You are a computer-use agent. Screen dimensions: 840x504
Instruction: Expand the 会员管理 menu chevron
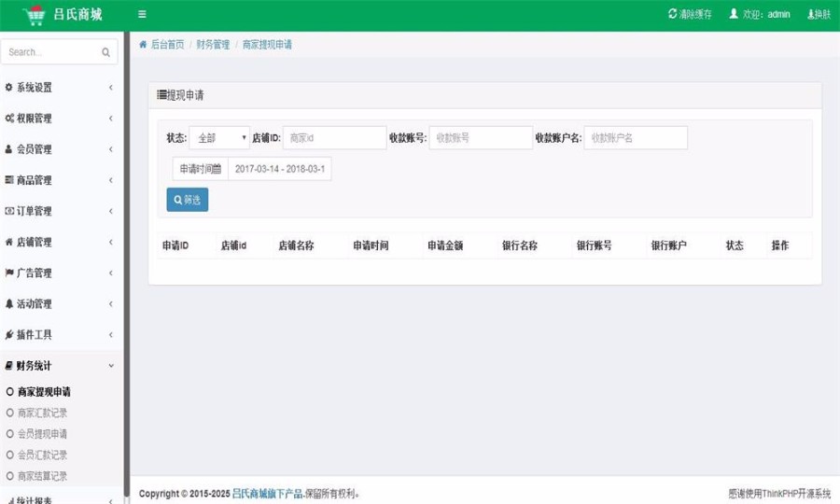tap(111, 149)
